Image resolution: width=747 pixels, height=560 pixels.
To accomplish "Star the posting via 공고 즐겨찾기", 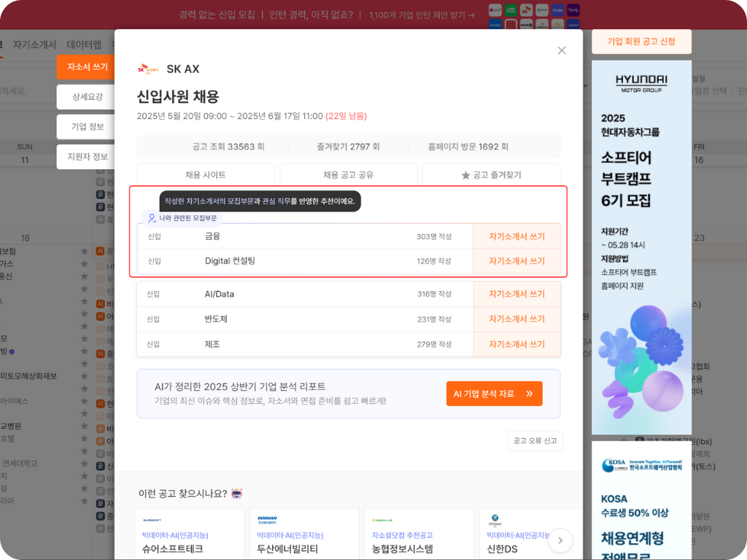I will point(490,174).
